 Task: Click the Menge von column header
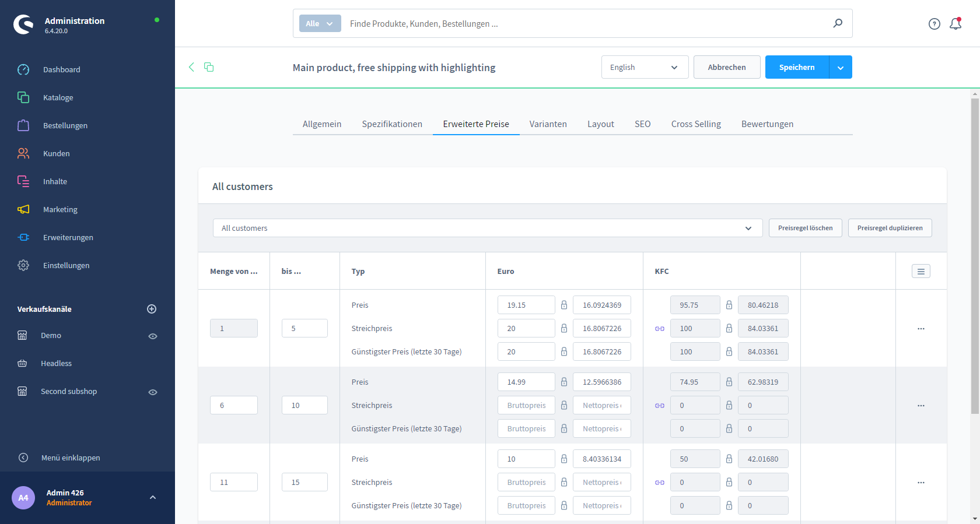[234, 271]
